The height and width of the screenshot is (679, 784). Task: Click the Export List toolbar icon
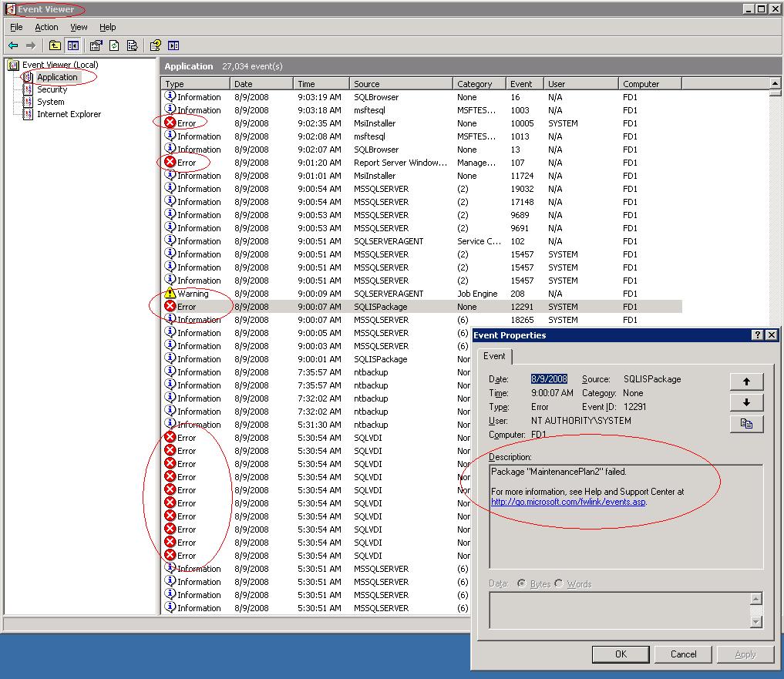point(132,45)
